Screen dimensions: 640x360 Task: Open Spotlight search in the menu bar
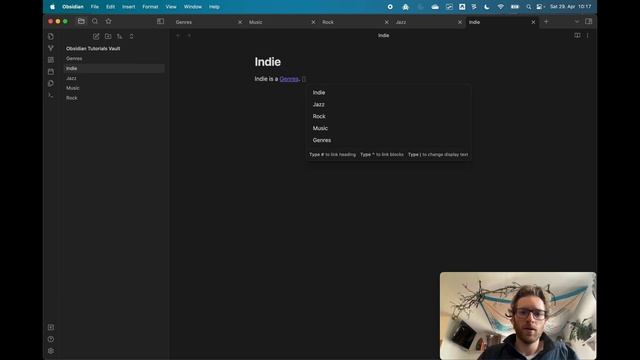click(x=529, y=7)
